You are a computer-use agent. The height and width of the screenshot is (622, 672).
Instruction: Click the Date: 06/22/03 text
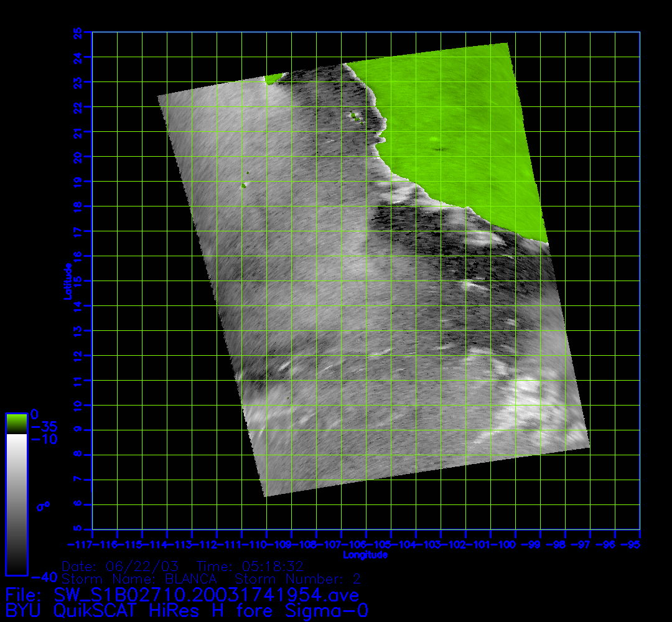pos(121,566)
